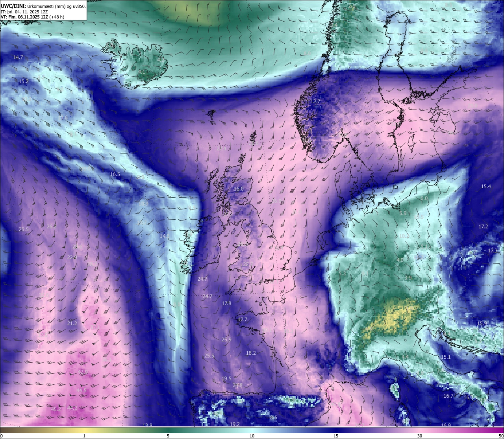Click the 15.1 value label
Viewport: 504px width, 439px height.
click(445, 357)
